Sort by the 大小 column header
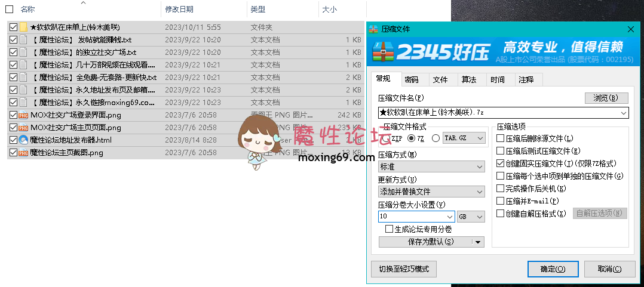 [329, 9]
